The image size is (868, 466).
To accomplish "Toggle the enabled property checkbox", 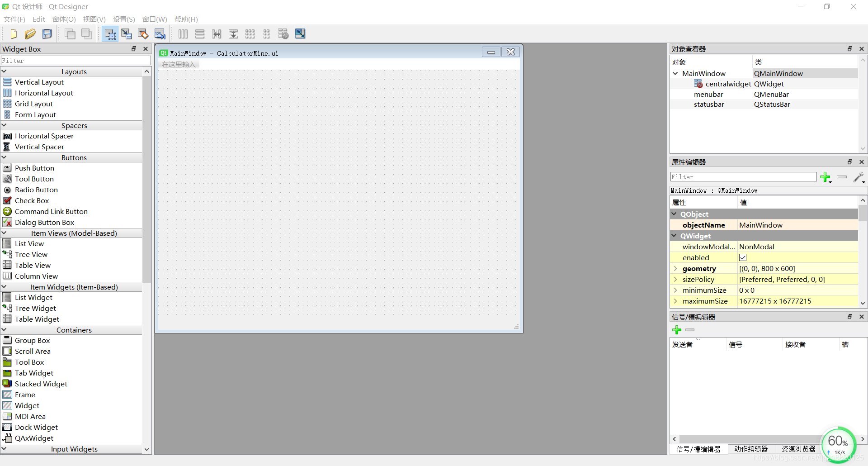I will point(743,257).
